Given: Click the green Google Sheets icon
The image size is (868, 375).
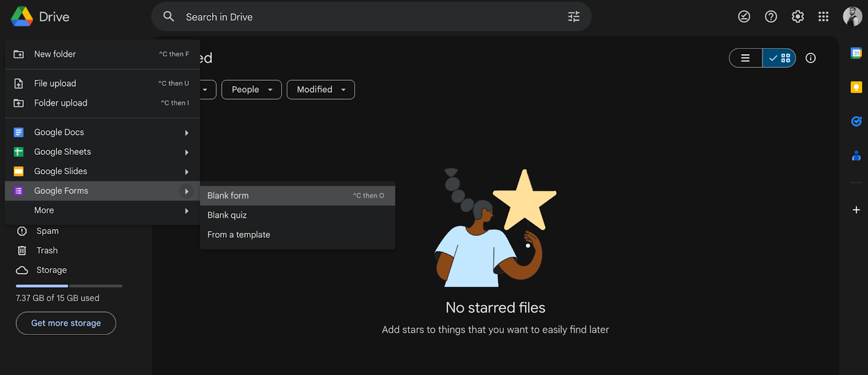Looking at the screenshot, I should (18, 152).
